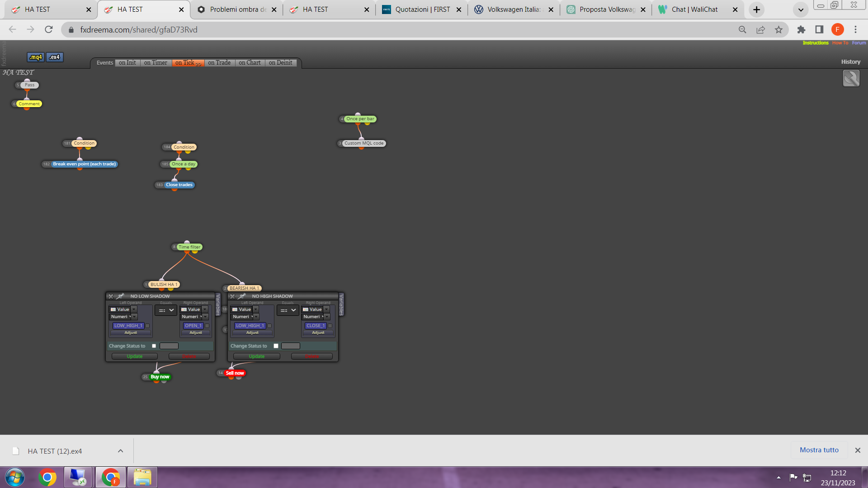The image size is (868, 488).
Task: Open the Forum link
Action: [x=859, y=43]
